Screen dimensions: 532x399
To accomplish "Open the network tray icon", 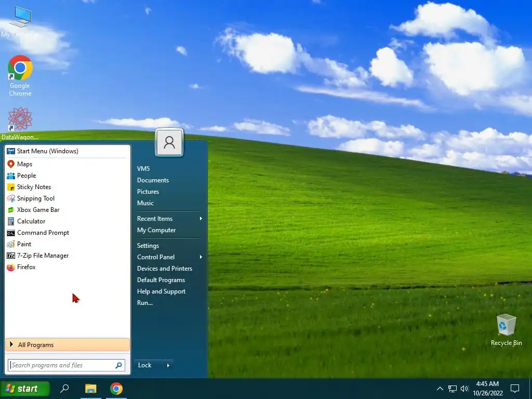I will pyautogui.click(x=453, y=389).
